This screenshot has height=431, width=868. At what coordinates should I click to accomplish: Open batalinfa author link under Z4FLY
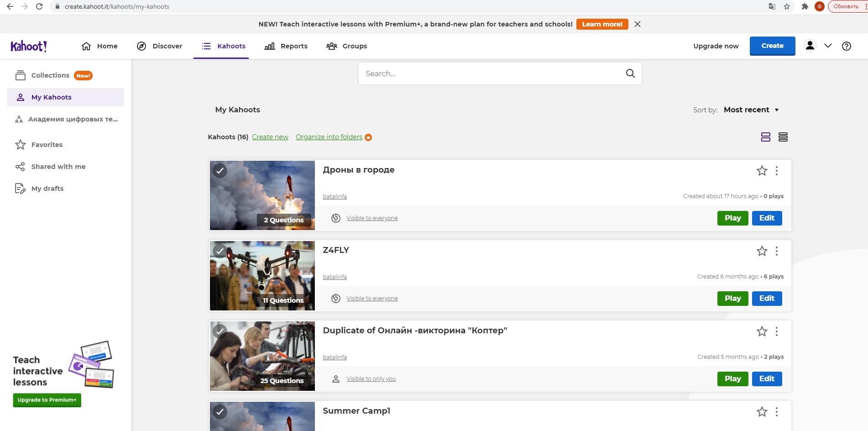click(x=335, y=277)
